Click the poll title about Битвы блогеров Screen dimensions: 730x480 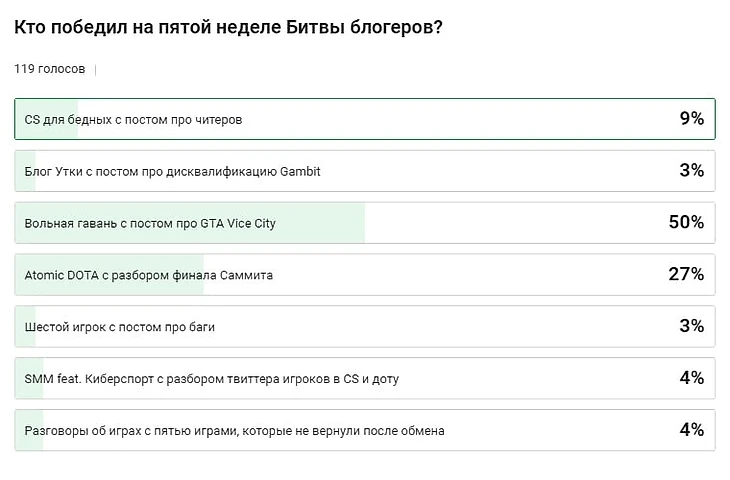pyautogui.click(x=229, y=27)
